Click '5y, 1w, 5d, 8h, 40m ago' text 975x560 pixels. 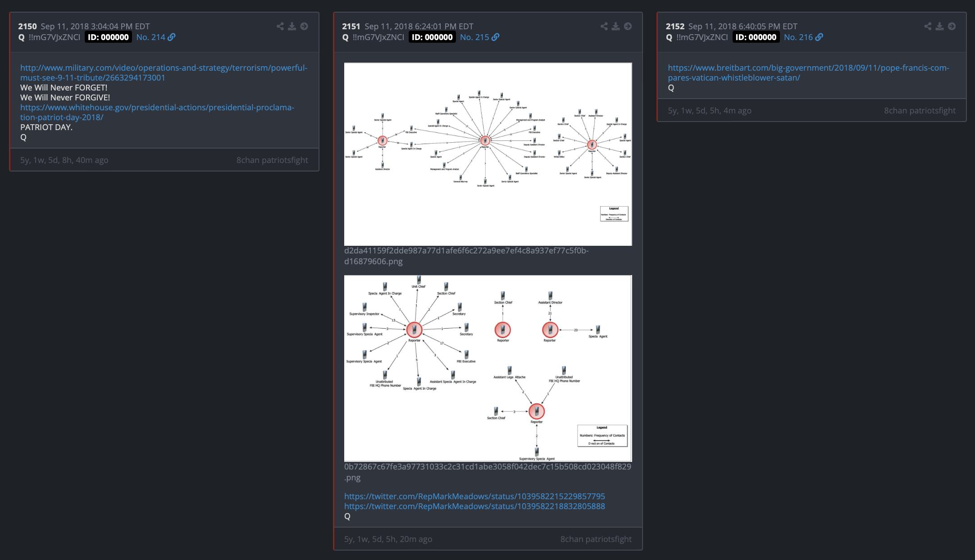[x=64, y=160]
